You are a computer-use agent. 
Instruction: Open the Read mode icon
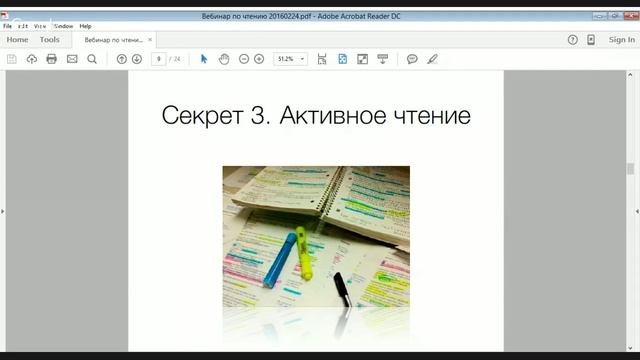tap(382, 59)
